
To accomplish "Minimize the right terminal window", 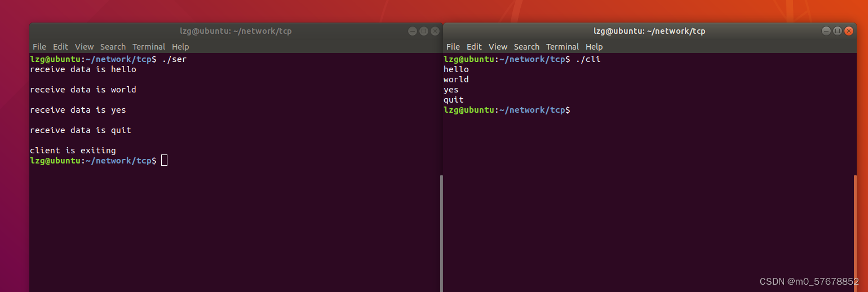I will click(826, 31).
